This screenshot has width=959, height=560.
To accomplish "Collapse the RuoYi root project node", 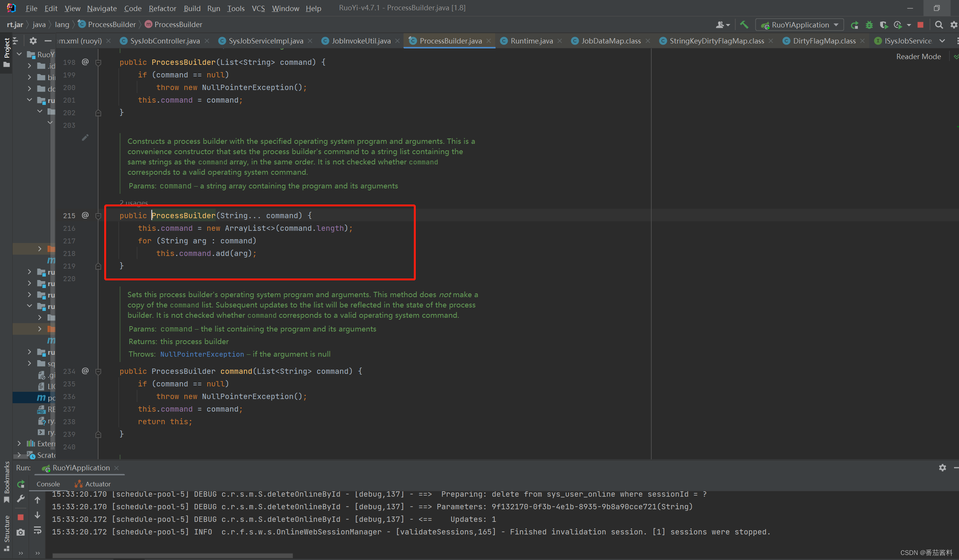I will tap(19, 54).
